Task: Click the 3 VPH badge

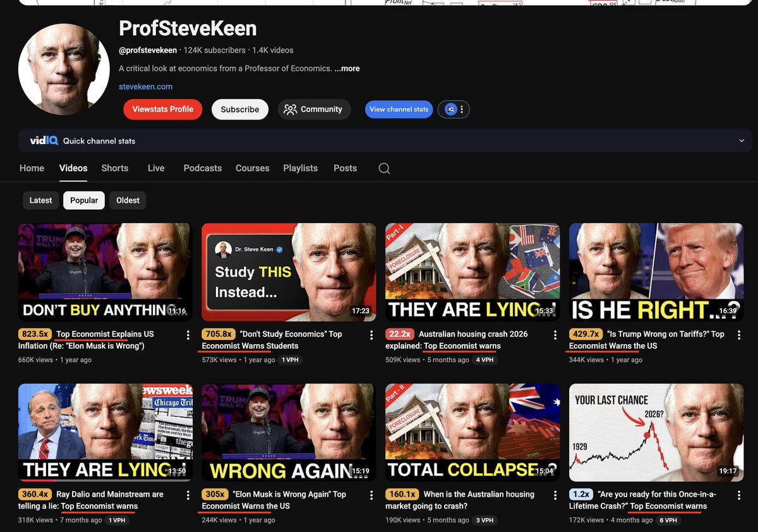Action: click(x=484, y=520)
